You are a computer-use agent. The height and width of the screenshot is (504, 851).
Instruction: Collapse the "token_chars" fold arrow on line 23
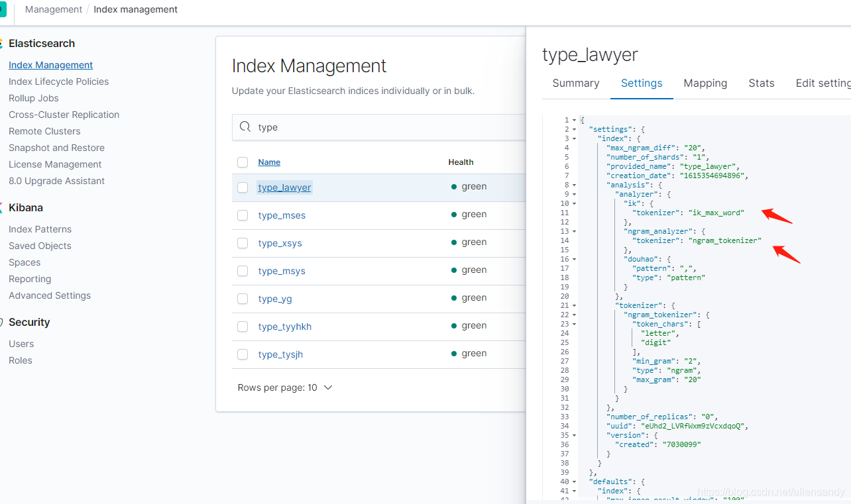pos(574,324)
